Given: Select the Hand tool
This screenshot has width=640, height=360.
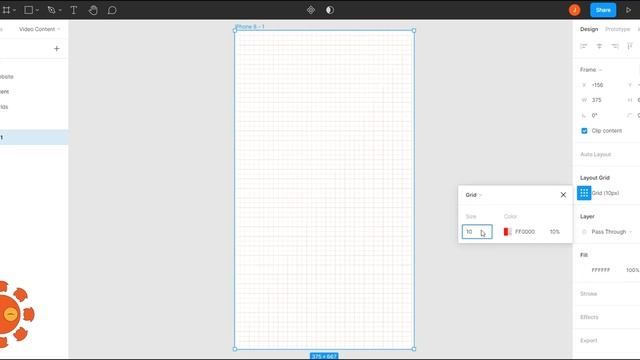Looking at the screenshot, I should click(93, 10).
